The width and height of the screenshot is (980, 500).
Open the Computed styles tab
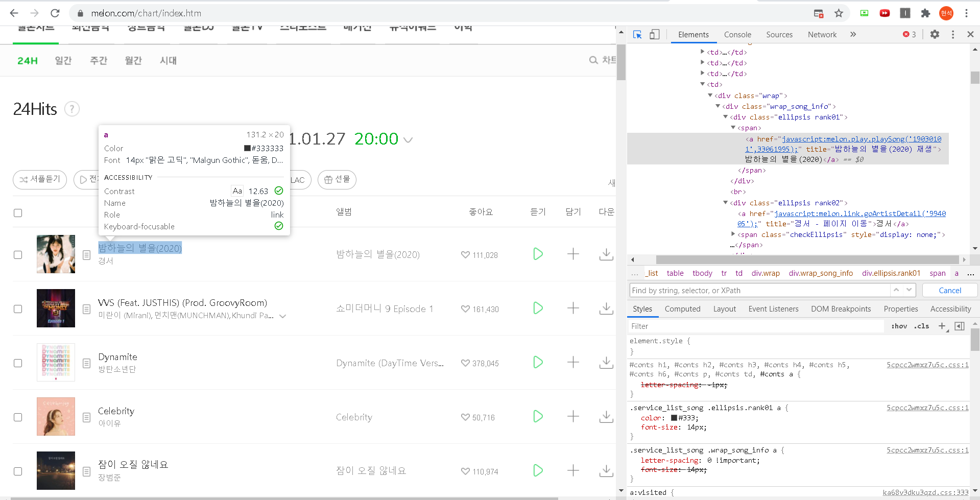682,309
